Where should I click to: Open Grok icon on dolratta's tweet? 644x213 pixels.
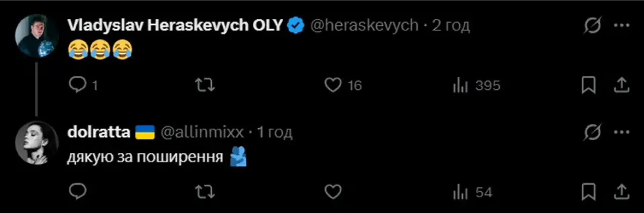[592, 132]
